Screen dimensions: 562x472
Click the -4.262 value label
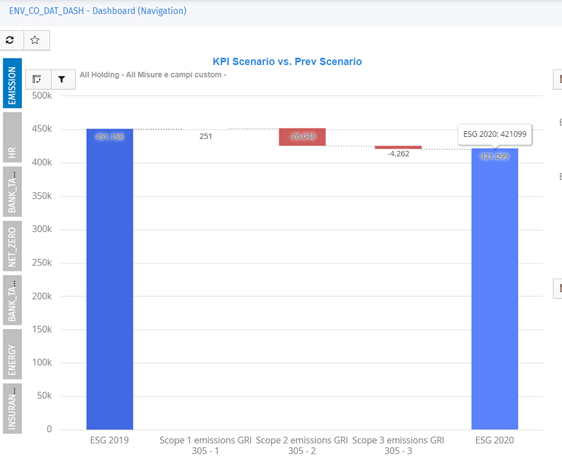click(x=398, y=154)
